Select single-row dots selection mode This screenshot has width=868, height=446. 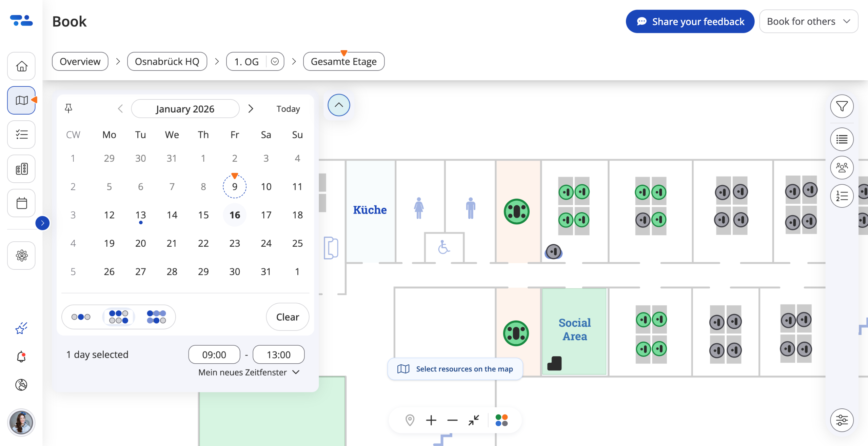coord(81,317)
